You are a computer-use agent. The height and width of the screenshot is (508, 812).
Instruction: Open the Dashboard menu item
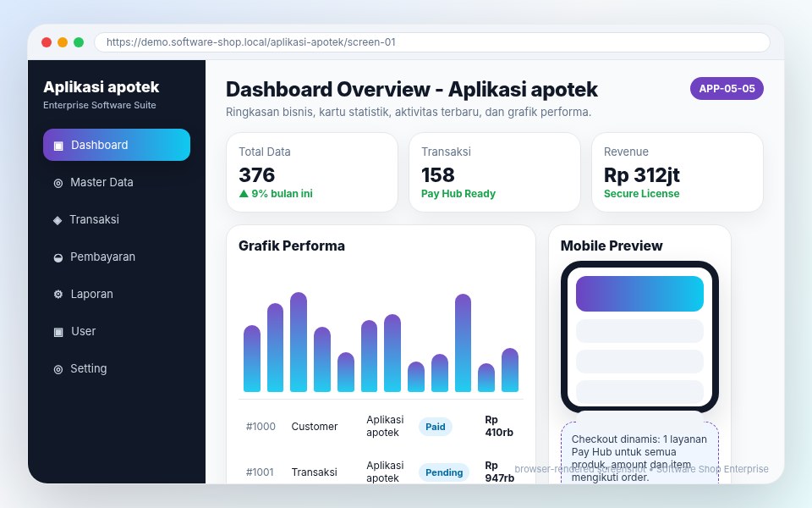point(117,145)
